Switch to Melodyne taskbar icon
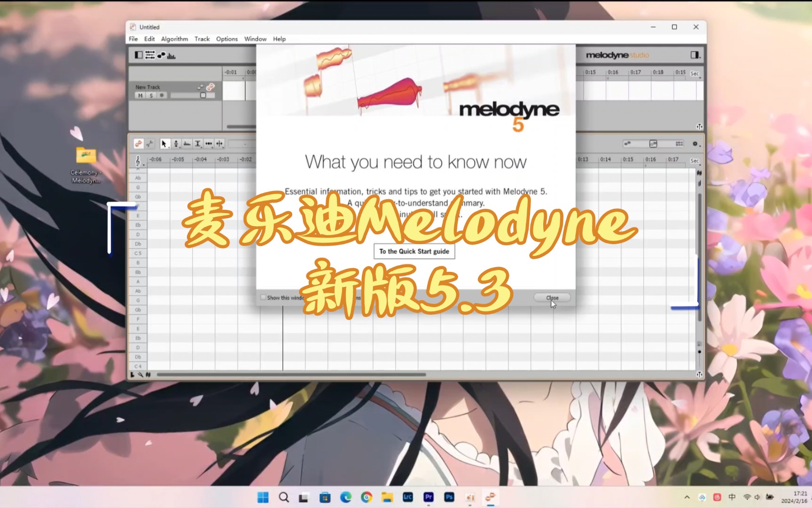 491,497
